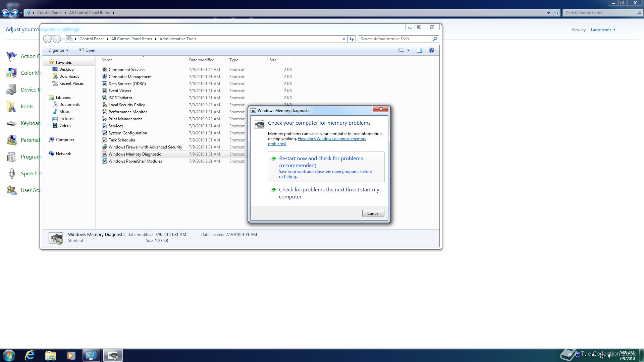Click the Control Panel taskbar button
644x362 pixels.
tap(91, 355)
